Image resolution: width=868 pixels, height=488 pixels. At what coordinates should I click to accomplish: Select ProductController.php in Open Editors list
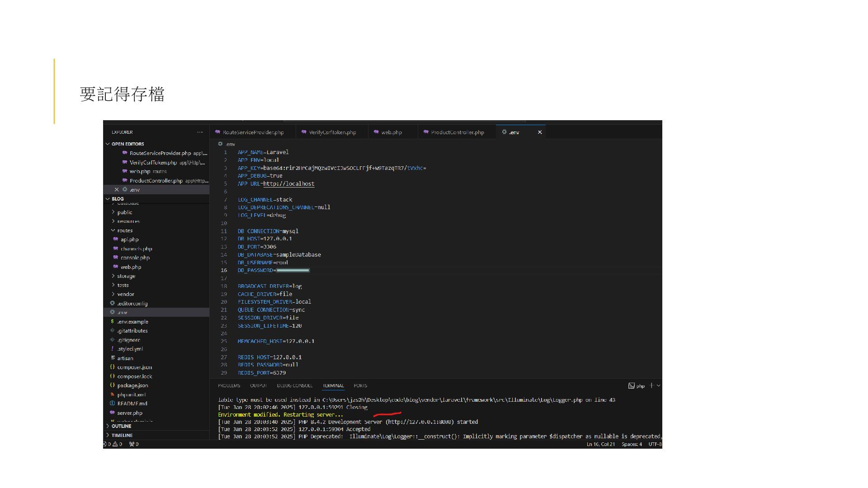point(156,181)
